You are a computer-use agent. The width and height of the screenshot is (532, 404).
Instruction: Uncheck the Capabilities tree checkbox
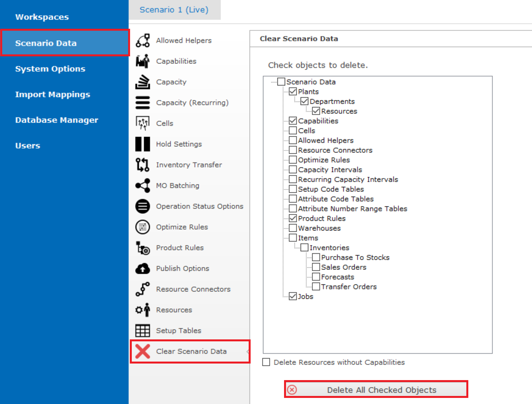(293, 121)
